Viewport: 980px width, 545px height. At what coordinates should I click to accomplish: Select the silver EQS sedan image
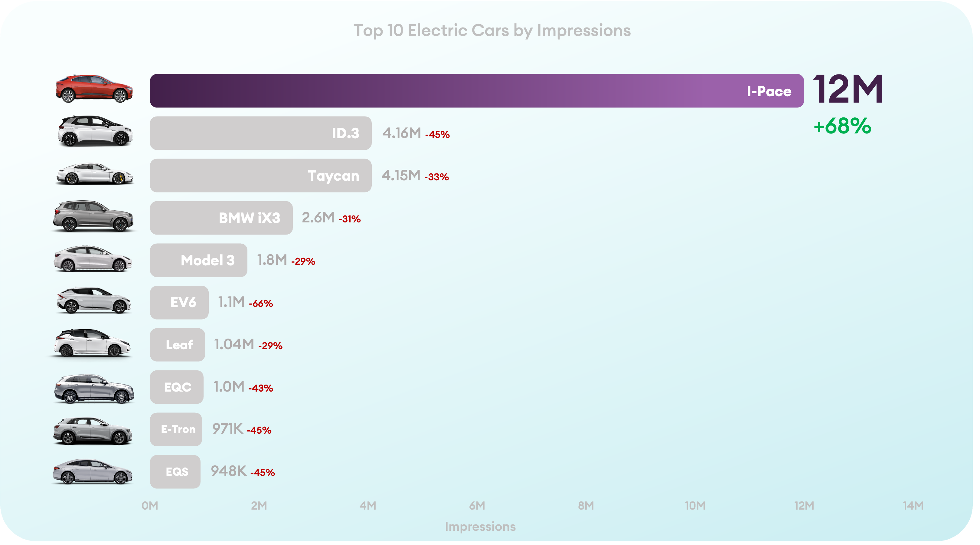point(93,472)
